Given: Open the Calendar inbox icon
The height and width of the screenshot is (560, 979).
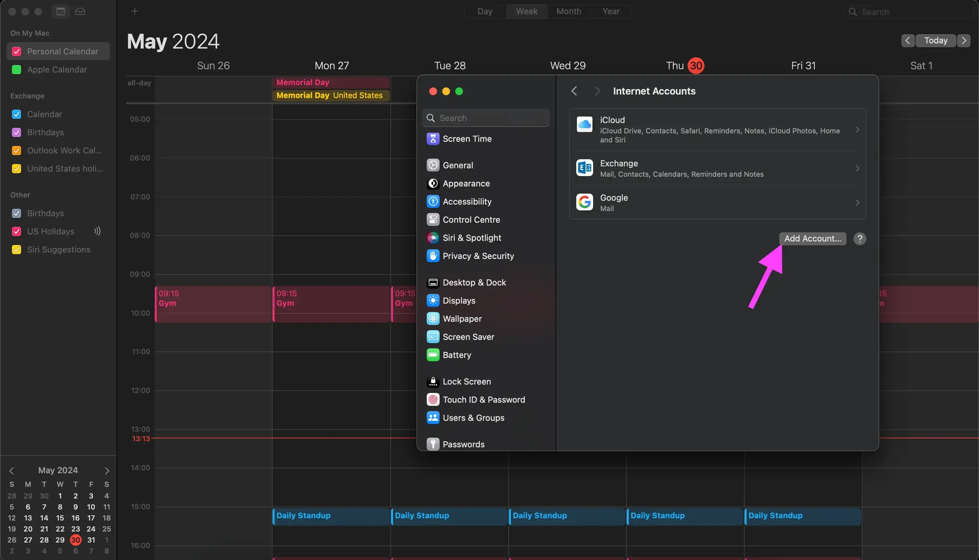Looking at the screenshot, I should (x=80, y=11).
